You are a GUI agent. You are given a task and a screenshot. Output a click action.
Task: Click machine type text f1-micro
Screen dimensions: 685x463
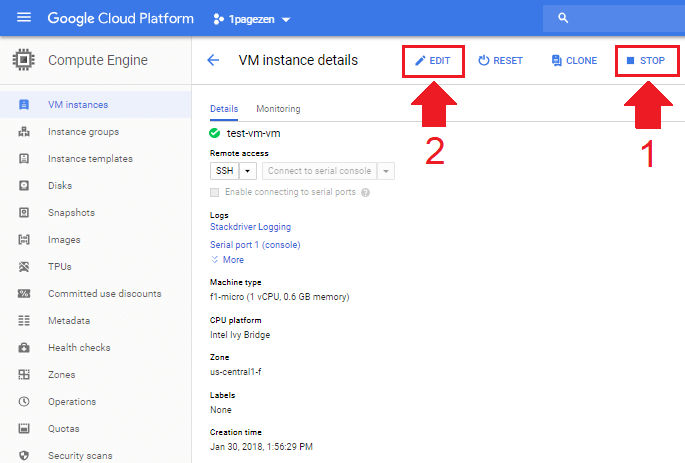pyautogui.click(x=280, y=297)
